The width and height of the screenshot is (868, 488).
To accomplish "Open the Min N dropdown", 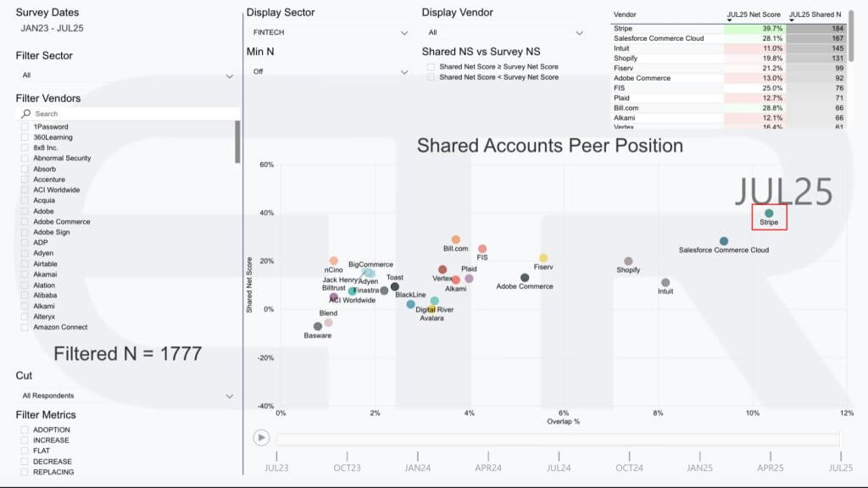I will click(x=328, y=71).
